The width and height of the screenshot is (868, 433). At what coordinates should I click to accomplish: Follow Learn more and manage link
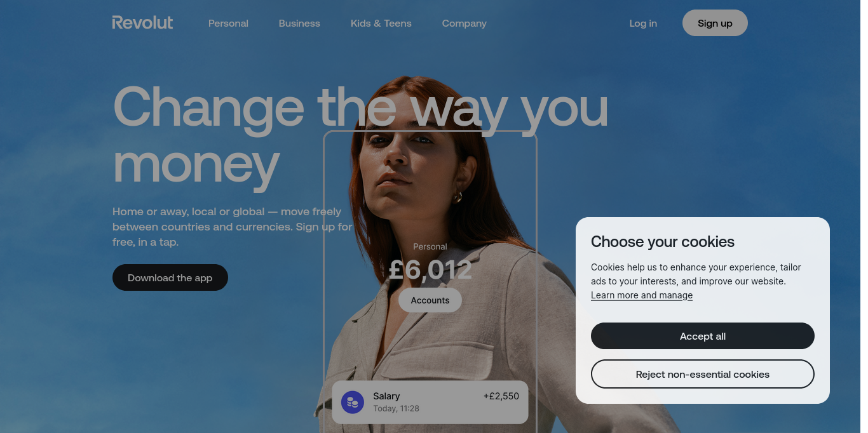click(x=642, y=295)
